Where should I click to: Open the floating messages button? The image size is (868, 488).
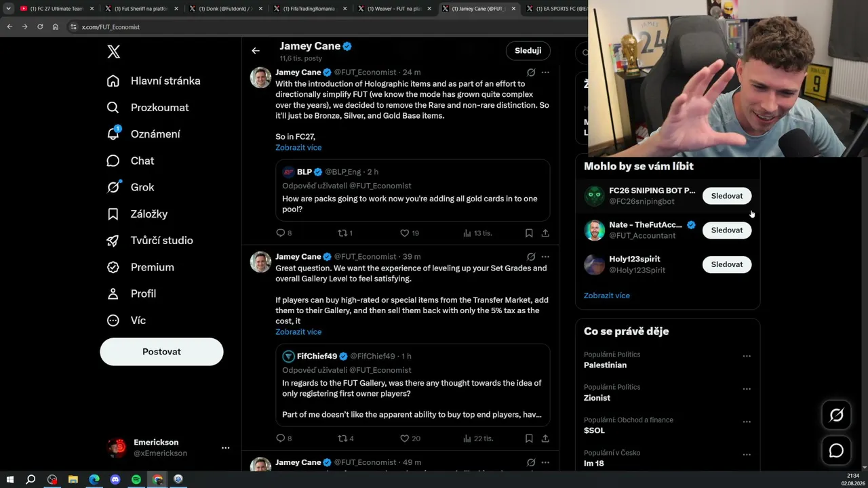(836, 451)
